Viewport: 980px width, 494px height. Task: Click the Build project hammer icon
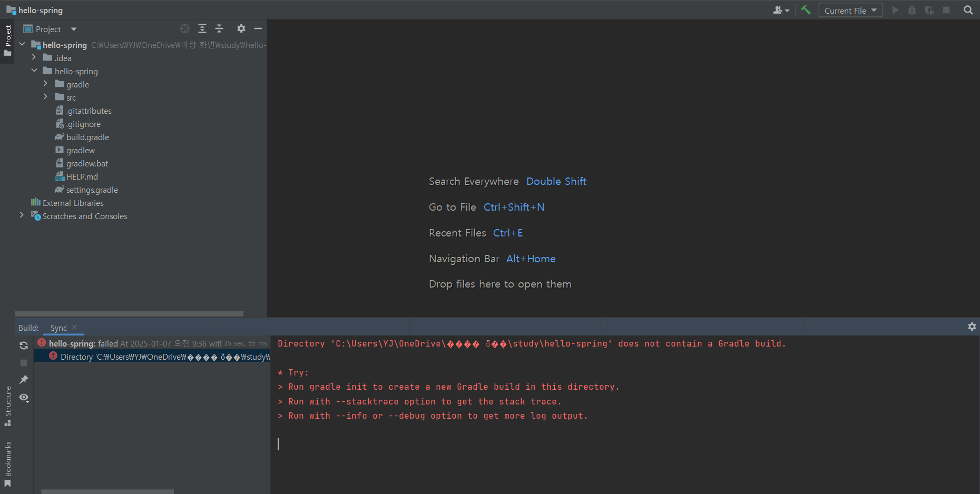(x=806, y=10)
